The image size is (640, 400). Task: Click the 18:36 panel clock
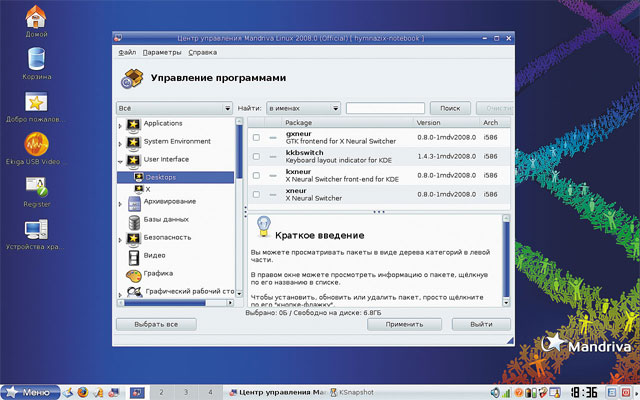(584, 393)
